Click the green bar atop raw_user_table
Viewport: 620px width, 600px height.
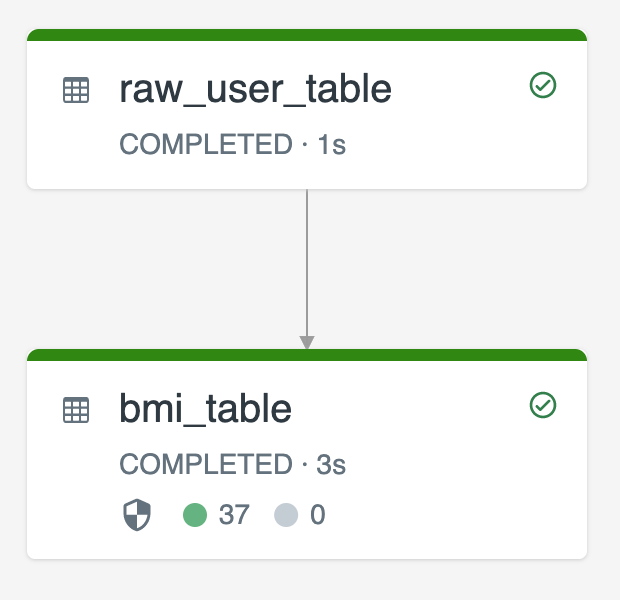(307, 35)
